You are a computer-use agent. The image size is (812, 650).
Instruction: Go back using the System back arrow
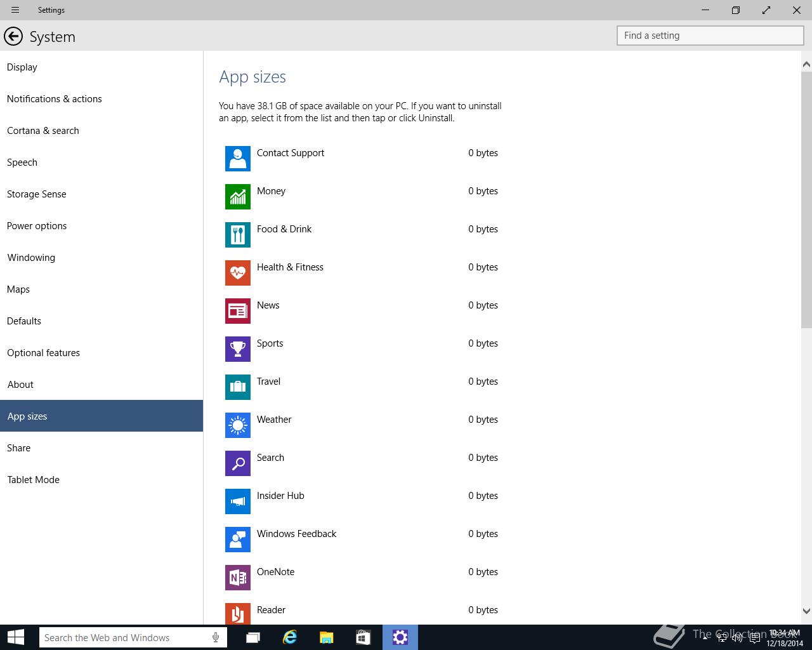point(13,37)
